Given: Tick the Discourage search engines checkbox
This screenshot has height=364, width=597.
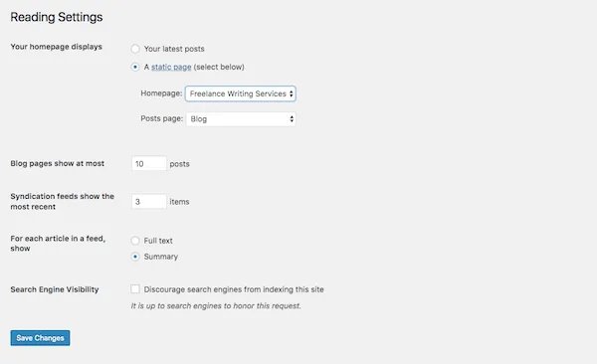Looking at the screenshot, I should (x=135, y=289).
